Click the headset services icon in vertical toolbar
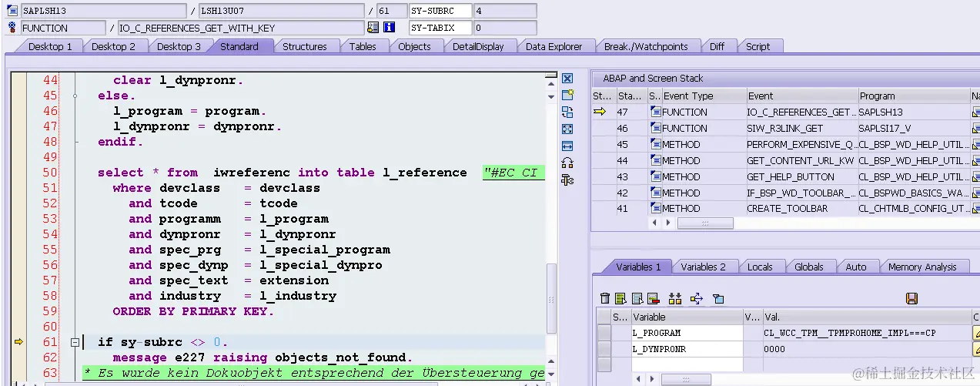Screen dimensions: 980x386 567,163
